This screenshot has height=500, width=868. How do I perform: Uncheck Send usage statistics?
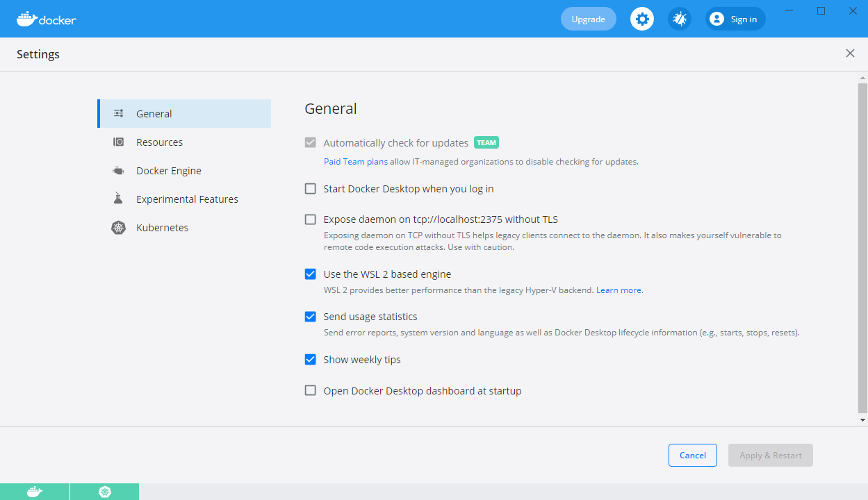310,317
